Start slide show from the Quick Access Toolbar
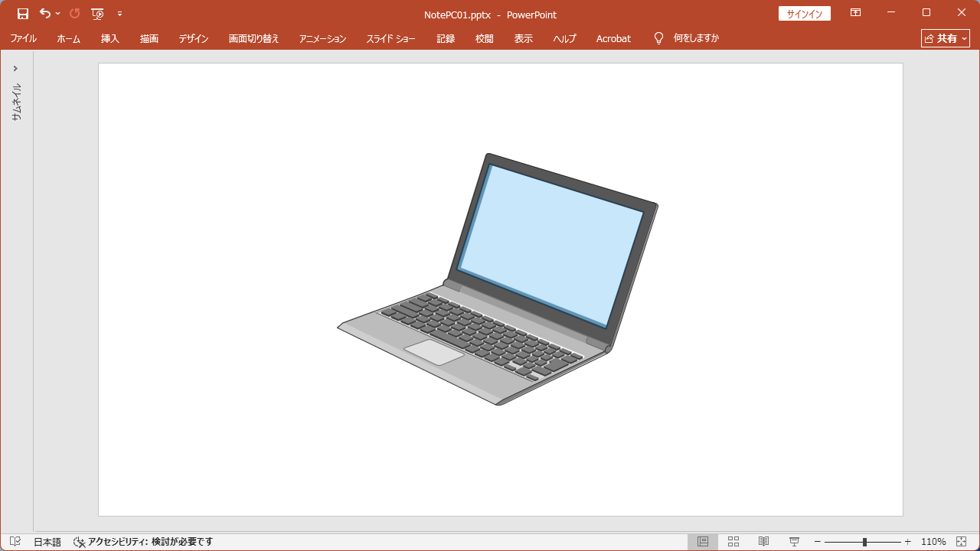 (98, 13)
